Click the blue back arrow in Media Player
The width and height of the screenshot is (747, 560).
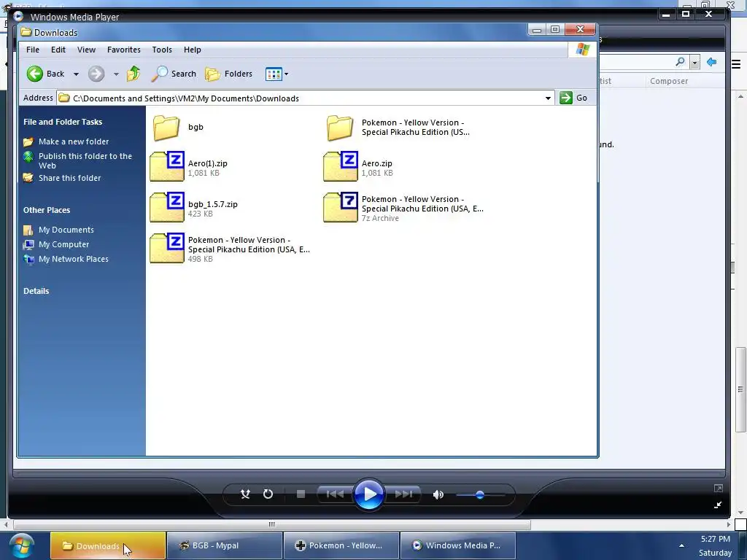click(712, 62)
